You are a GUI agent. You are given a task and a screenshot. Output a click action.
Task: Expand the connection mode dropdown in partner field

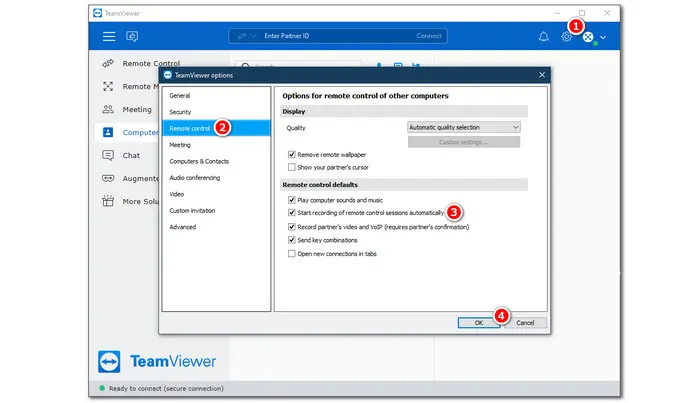[253, 36]
